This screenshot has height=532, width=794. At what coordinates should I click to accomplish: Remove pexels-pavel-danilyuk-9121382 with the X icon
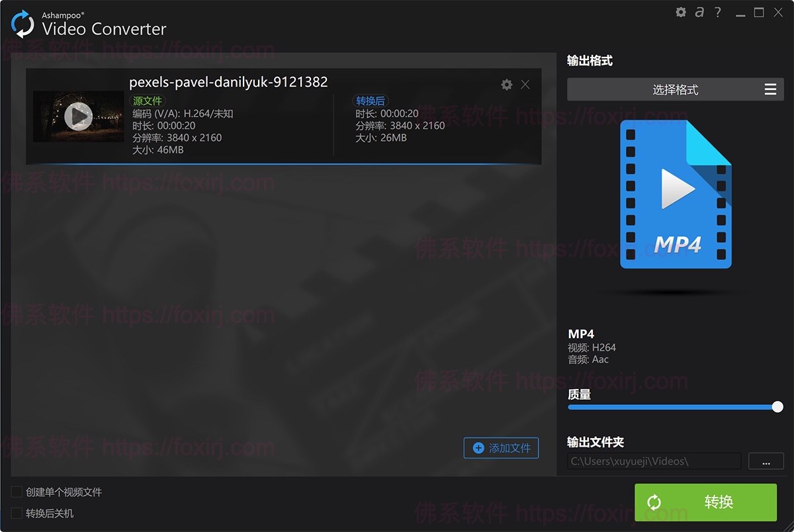tap(525, 85)
